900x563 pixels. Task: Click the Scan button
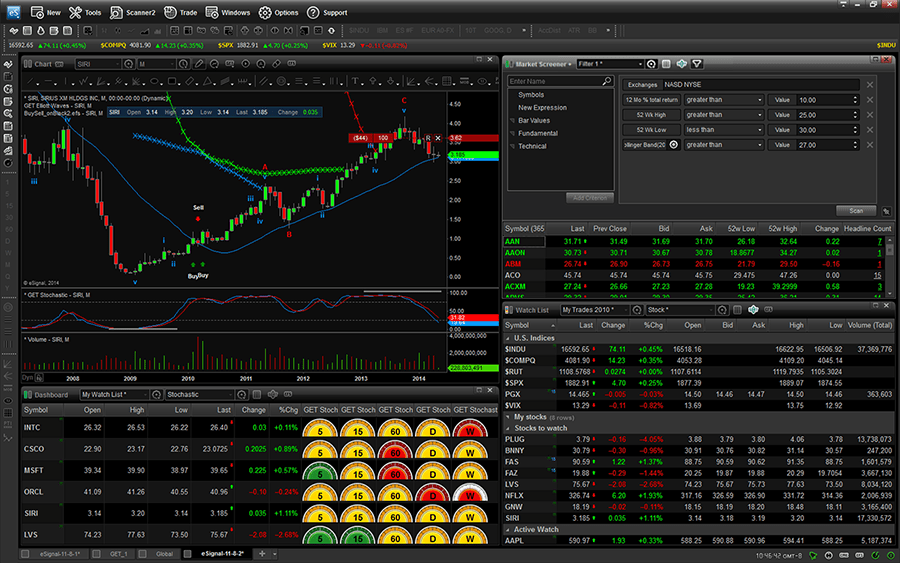[856, 211]
